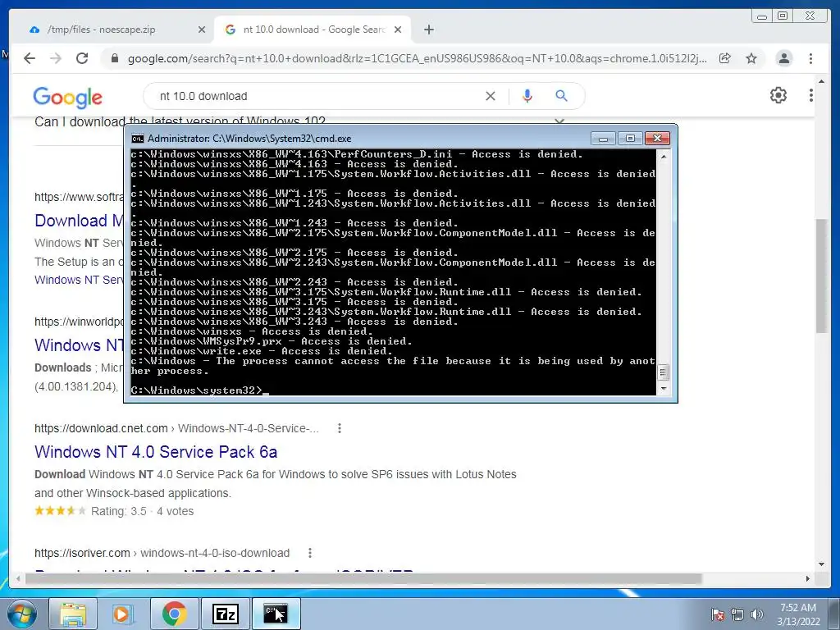Restore down the Chrome window
The height and width of the screenshot is (630, 840).
[x=783, y=16]
